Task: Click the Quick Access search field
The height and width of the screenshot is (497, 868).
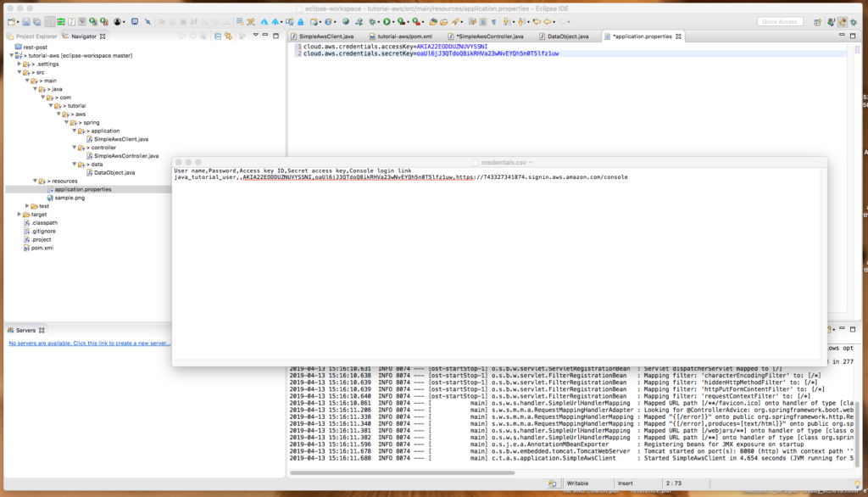Action: [780, 21]
